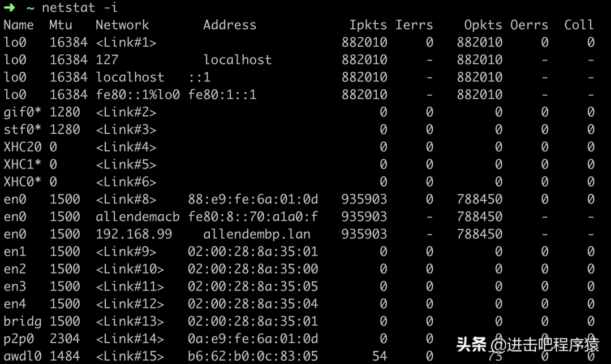Select the Opkts column header

point(483,25)
